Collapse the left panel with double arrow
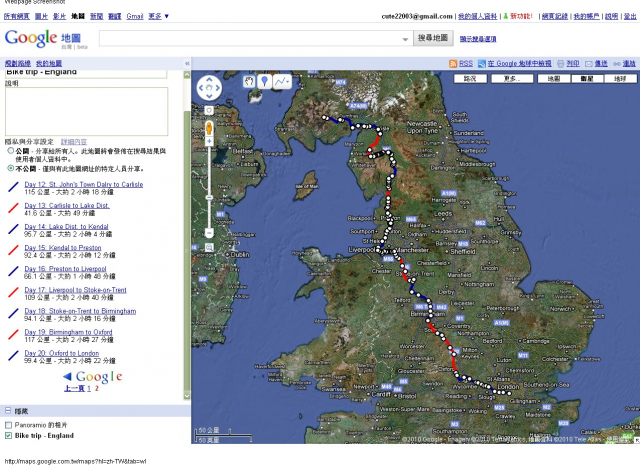Viewport: 640px width, 465px height. (187, 63)
